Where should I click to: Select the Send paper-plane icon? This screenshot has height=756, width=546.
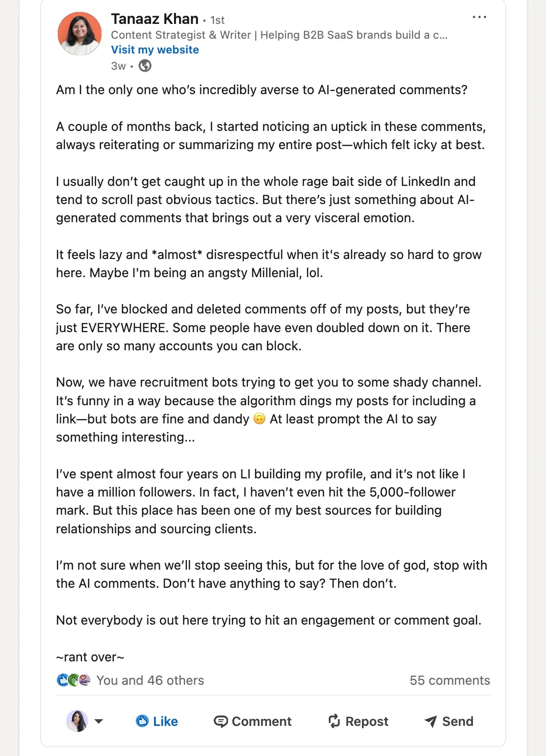pyautogui.click(x=430, y=722)
